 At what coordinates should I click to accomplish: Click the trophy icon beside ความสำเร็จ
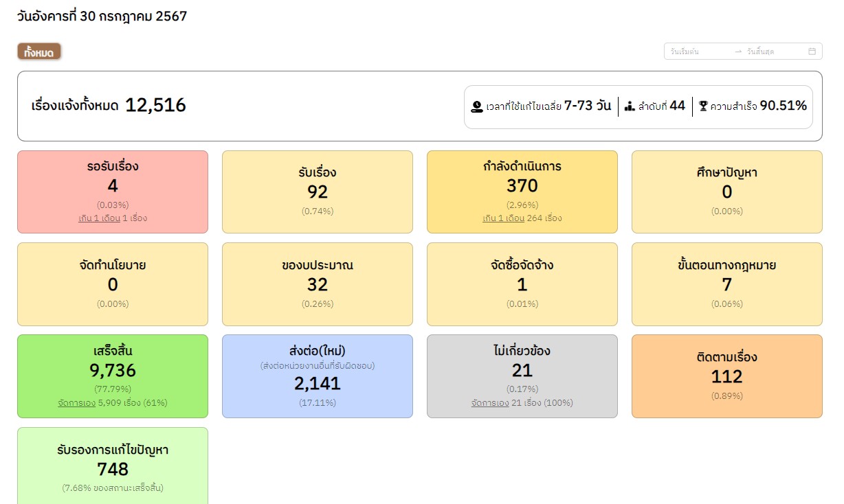tap(703, 106)
